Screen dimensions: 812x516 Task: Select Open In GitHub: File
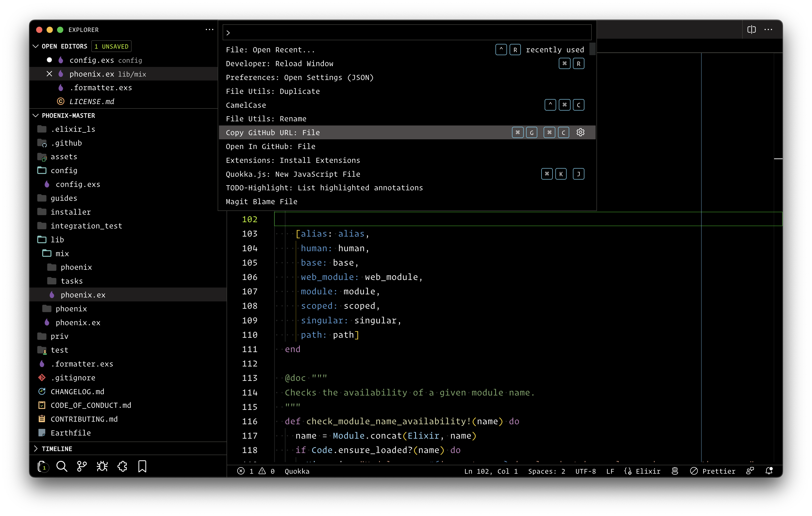(x=407, y=146)
